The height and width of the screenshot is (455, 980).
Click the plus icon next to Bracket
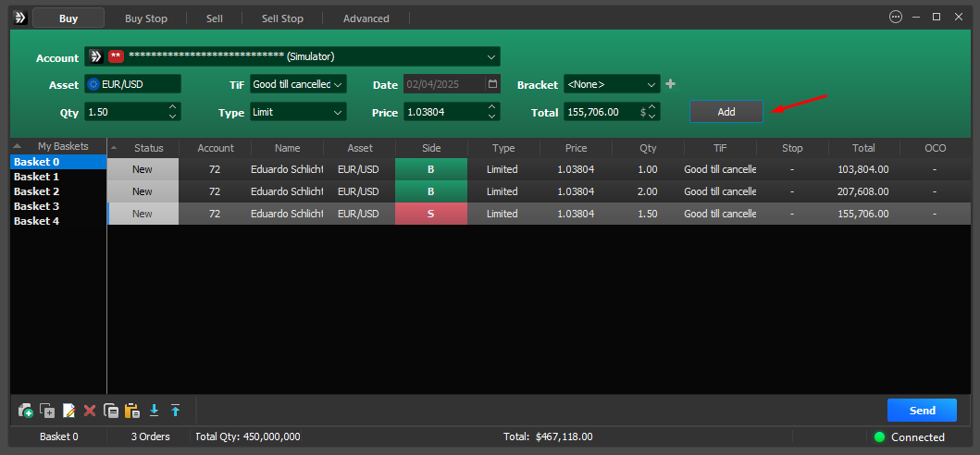[671, 84]
